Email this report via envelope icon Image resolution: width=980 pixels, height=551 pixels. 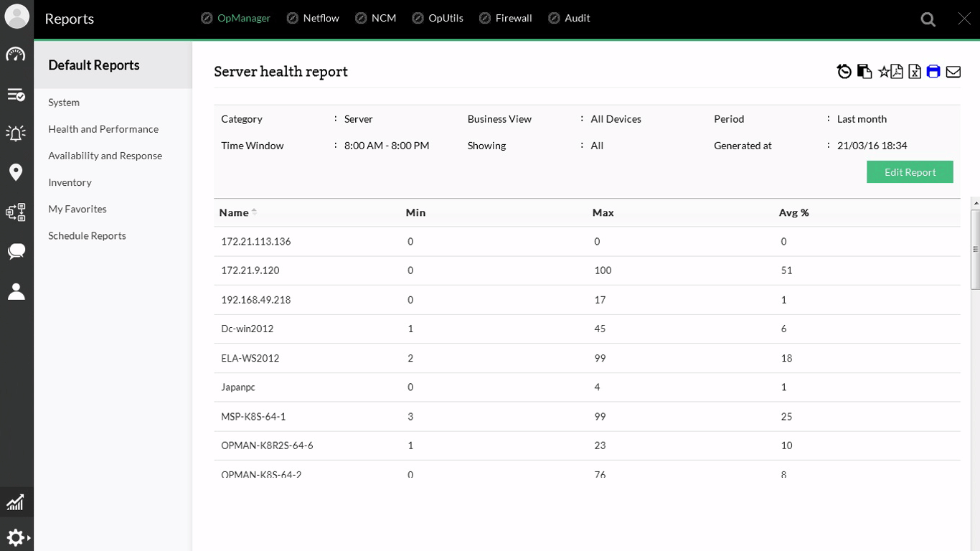[x=953, y=72]
